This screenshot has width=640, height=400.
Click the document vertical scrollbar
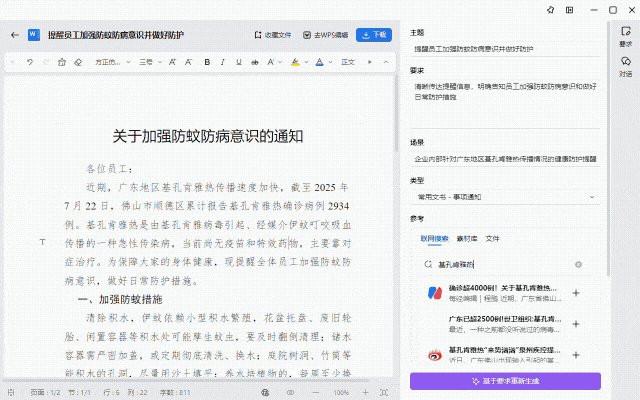[x=396, y=114]
